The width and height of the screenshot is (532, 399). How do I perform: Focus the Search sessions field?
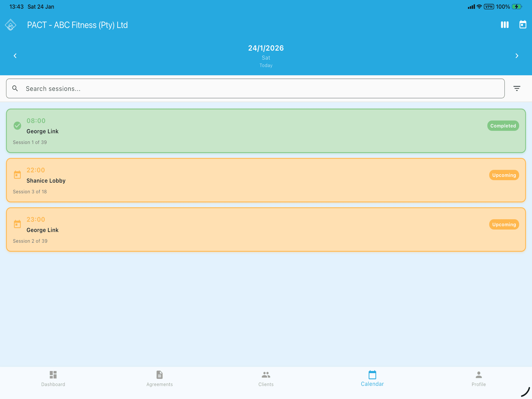[255, 88]
